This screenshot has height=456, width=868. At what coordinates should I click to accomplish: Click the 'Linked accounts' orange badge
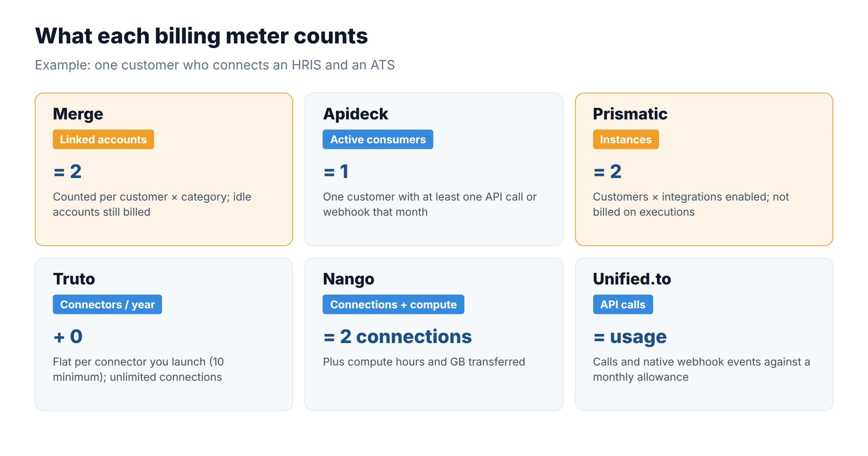click(103, 139)
